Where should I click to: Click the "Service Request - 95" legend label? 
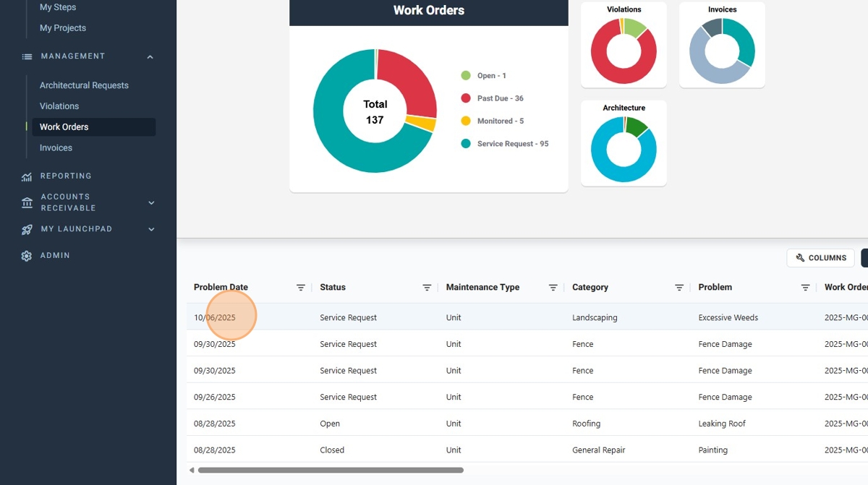(x=513, y=144)
